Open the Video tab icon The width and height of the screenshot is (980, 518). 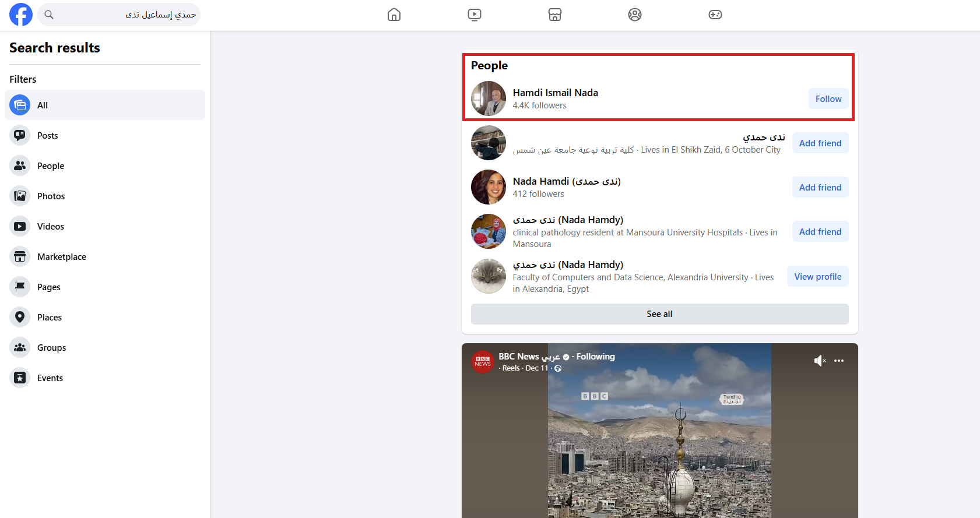coord(475,15)
